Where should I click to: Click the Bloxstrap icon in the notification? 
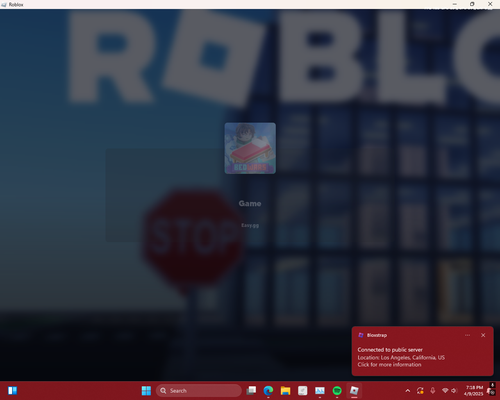coord(361,335)
